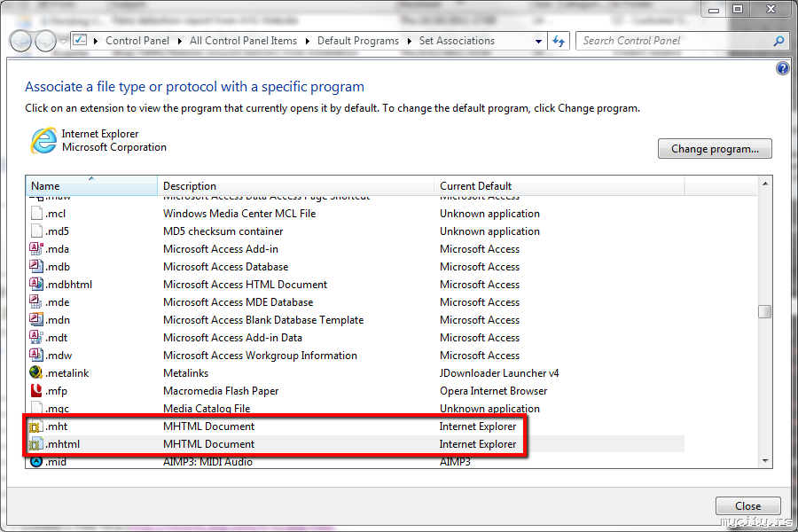
Task: Click 'Microsoft Access Workgroup Information' description
Action: coord(260,356)
